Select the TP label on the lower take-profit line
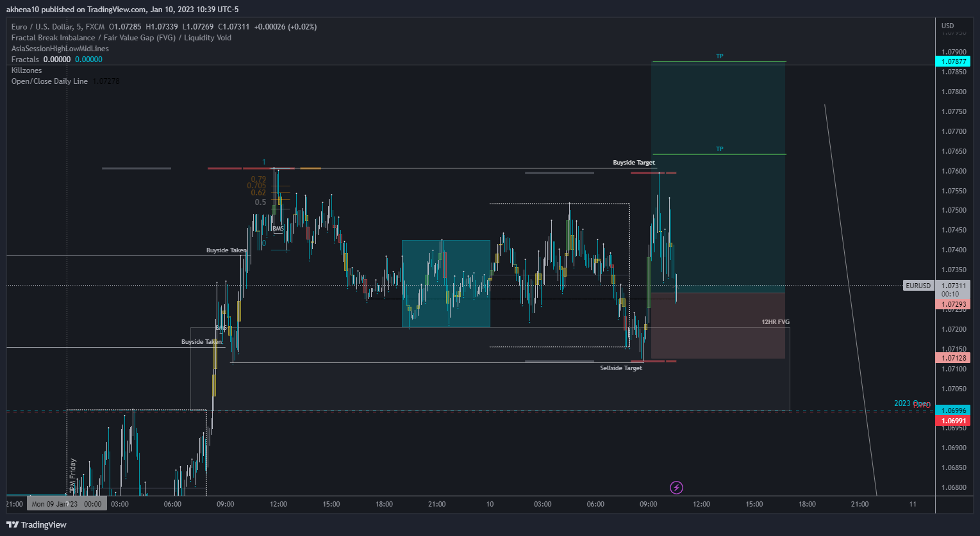Image resolution: width=980 pixels, height=536 pixels. click(720, 149)
